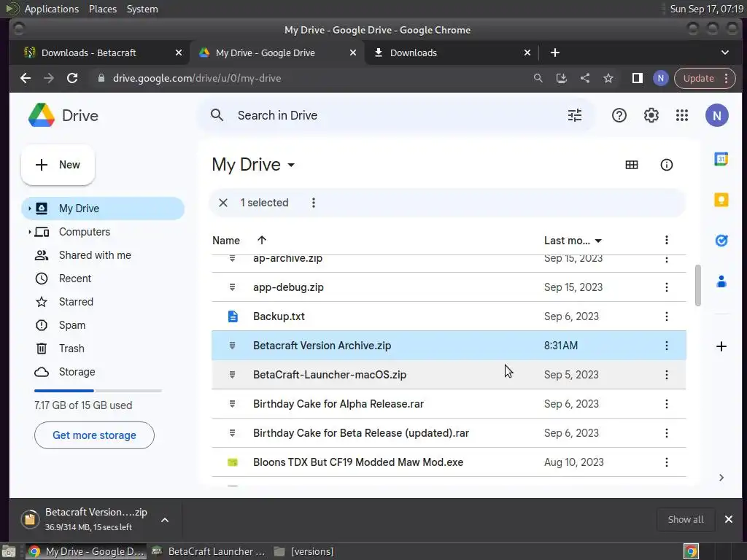Open list column options menu
This screenshot has height=560, width=747.
click(x=666, y=240)
